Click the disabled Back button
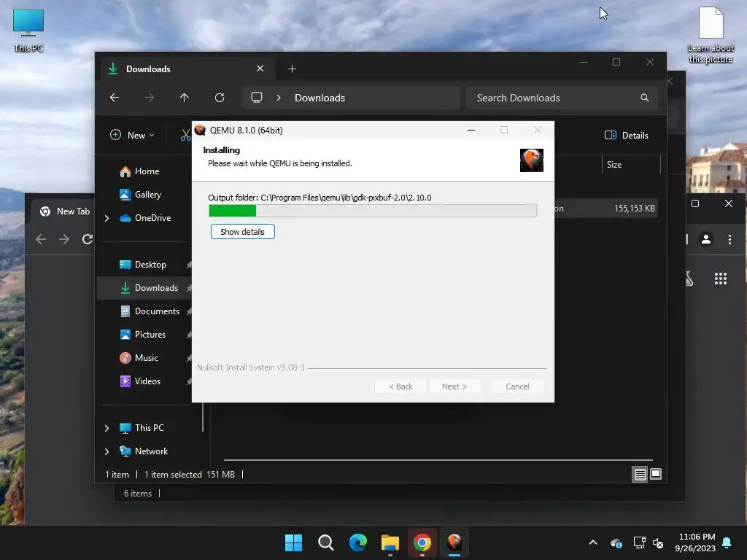The width and height of the screenshot is (747, 560). 400,386
